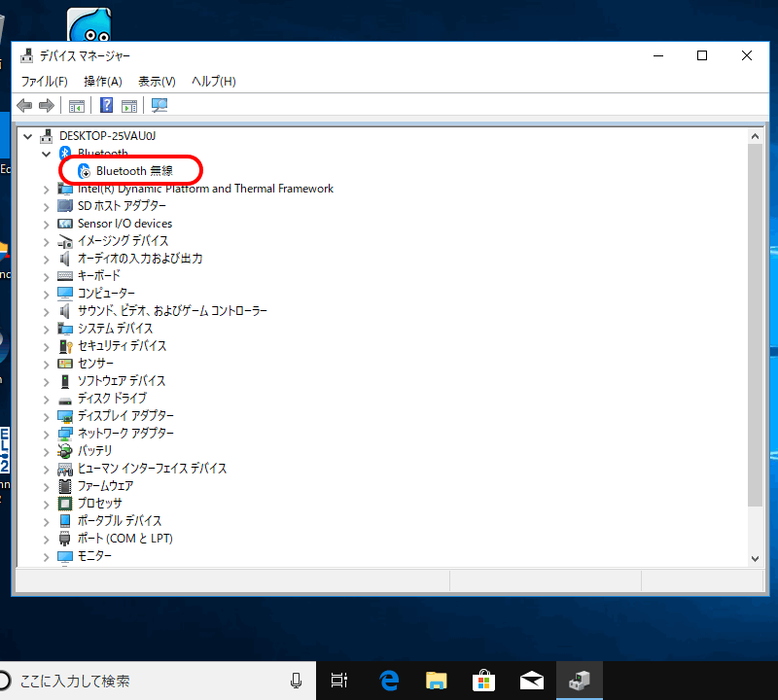The width and height of the screenshot is (778, 700).
Task: Select the Bluetooth 無線 device
Action: (x=133, y=171)
